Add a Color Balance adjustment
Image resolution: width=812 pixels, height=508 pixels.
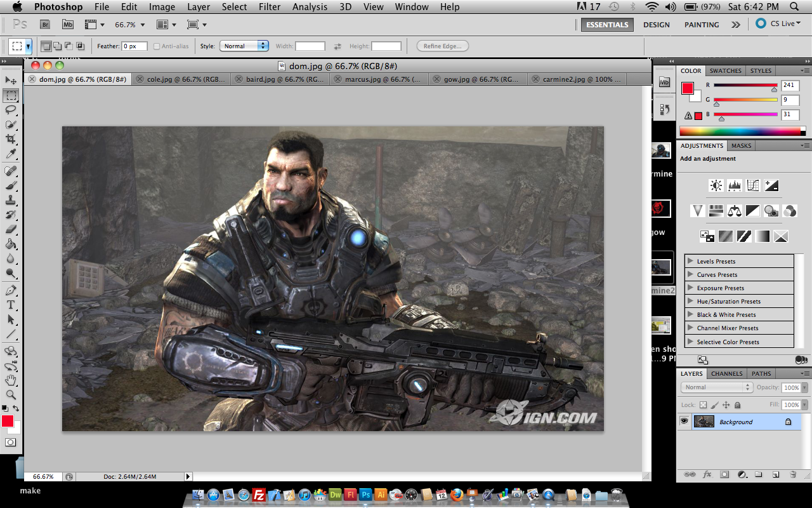(735, 211)
